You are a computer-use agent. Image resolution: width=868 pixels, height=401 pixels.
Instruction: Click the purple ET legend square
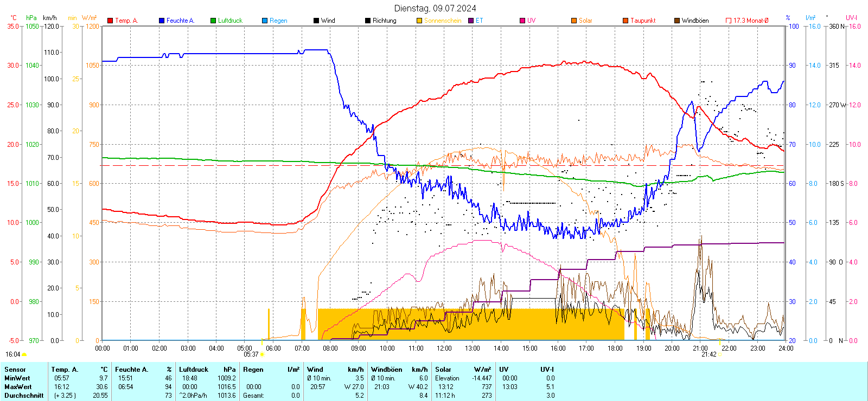[x=471, y=21]
